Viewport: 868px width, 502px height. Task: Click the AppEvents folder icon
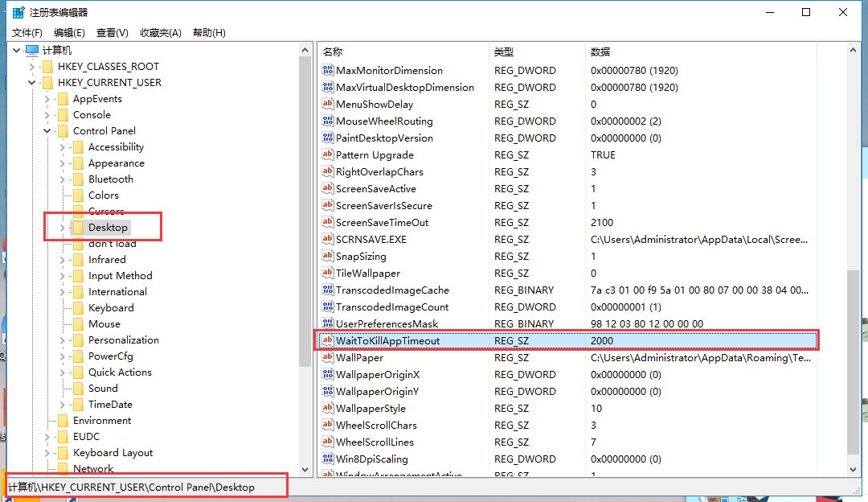coord(63,99)
